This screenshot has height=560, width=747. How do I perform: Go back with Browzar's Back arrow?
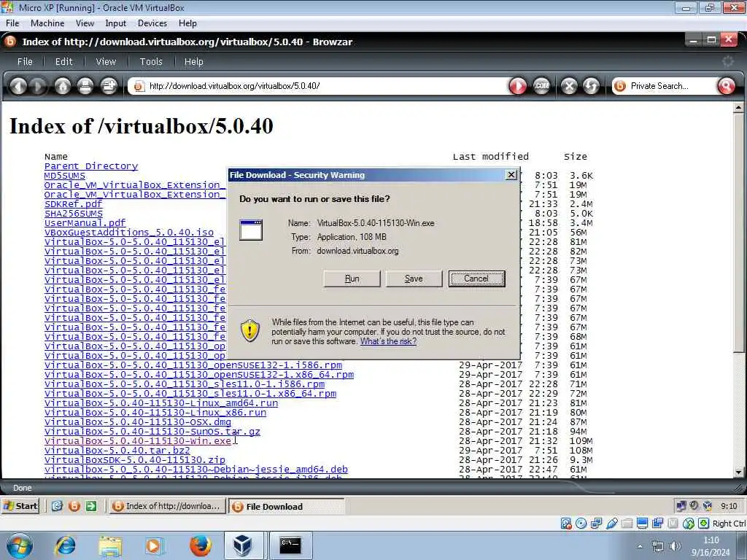click(18, 86)
